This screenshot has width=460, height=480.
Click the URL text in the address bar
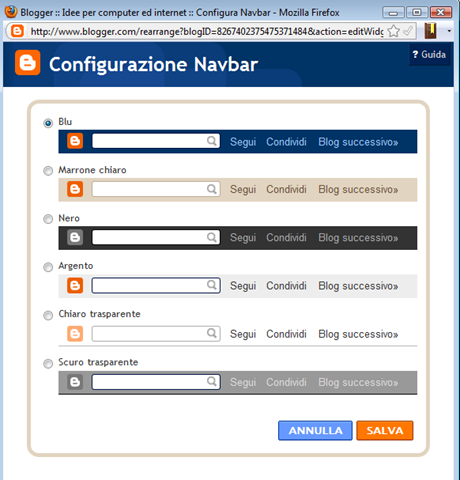click(x=207, y=32)
